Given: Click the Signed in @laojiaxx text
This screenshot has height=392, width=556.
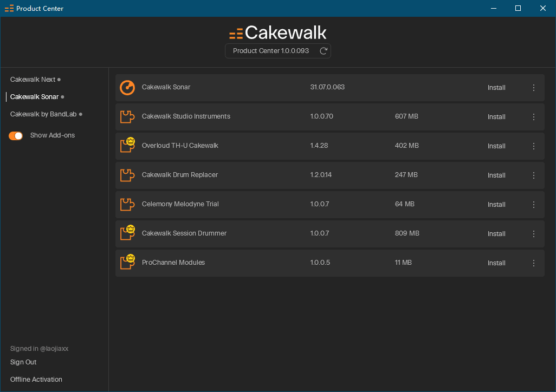Looking at the screenshot, I should (39, 348).
